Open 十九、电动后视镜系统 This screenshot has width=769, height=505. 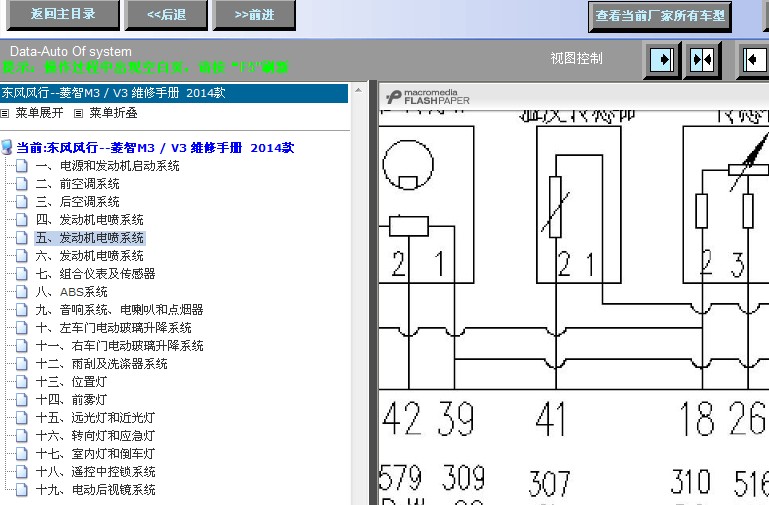[x=96, y=489]
